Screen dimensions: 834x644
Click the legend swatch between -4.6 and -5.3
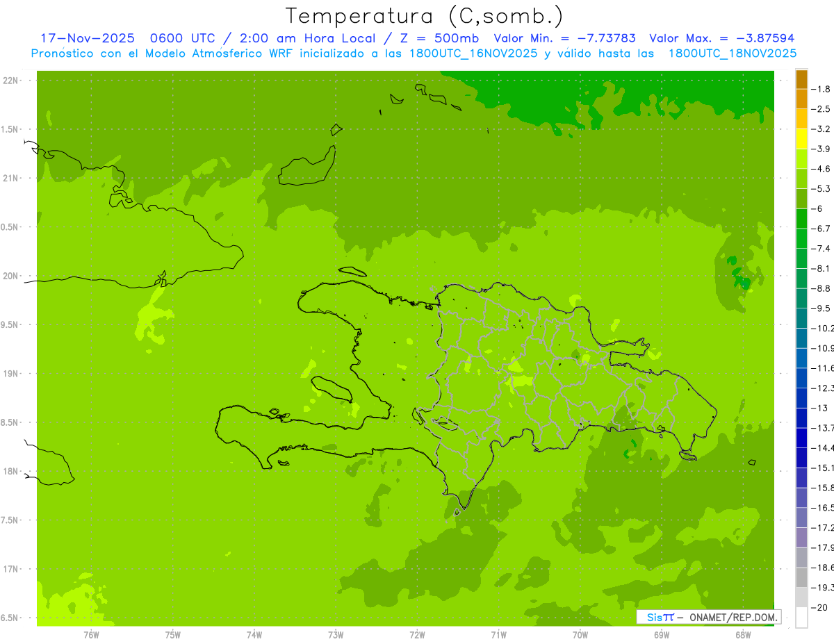(801, 179)
